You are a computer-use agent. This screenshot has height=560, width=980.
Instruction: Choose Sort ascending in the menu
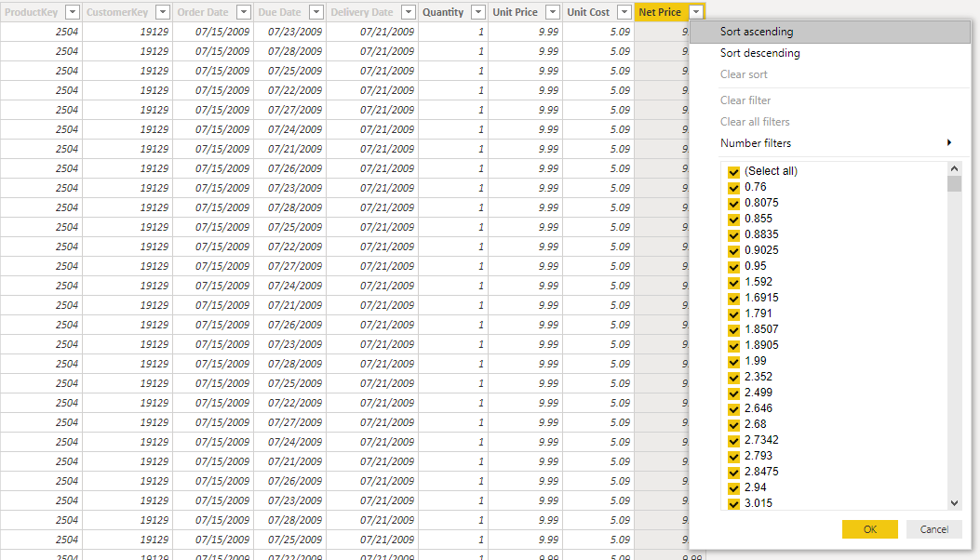click(x=830, y=32)
